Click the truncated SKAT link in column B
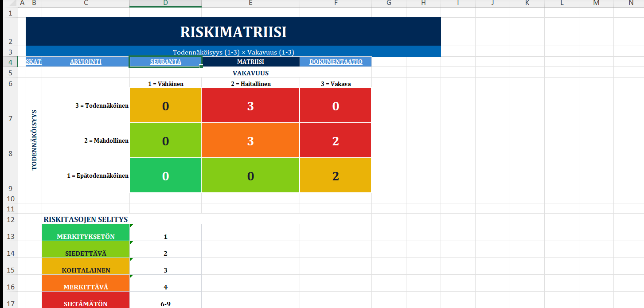 34,62
